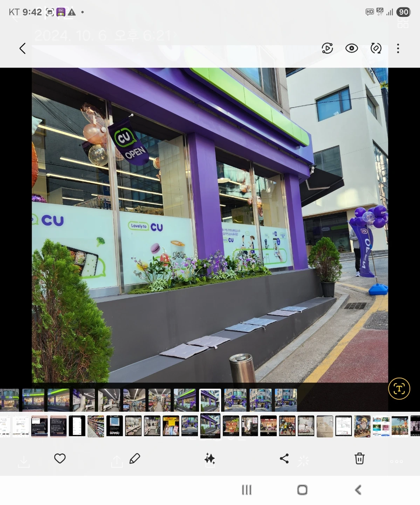Go back using the top-left arrow
The width and height of the screenshot is (420, 505).
pyautogui.click(x=22, y=48)
